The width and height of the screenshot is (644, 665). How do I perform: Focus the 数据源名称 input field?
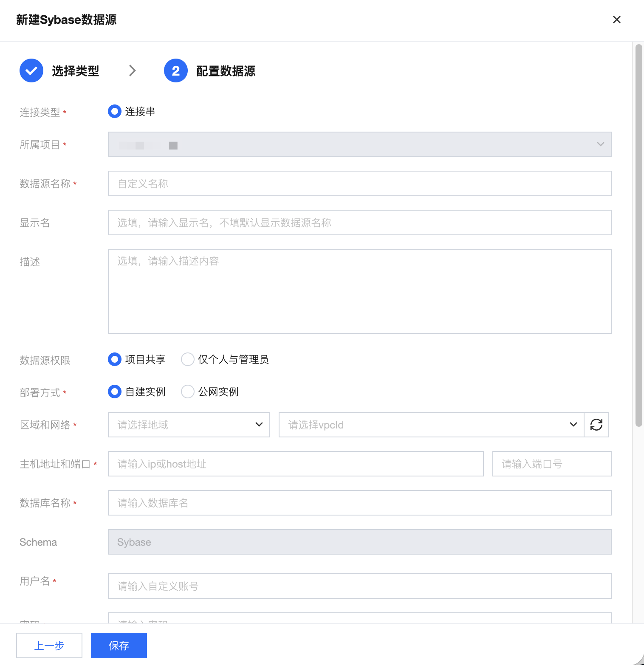pos(360,183)
